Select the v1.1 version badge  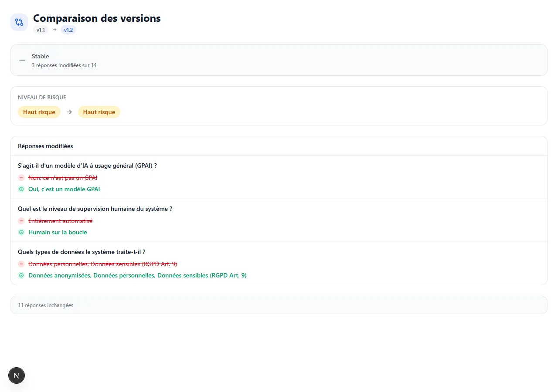[x=41, y=30]
